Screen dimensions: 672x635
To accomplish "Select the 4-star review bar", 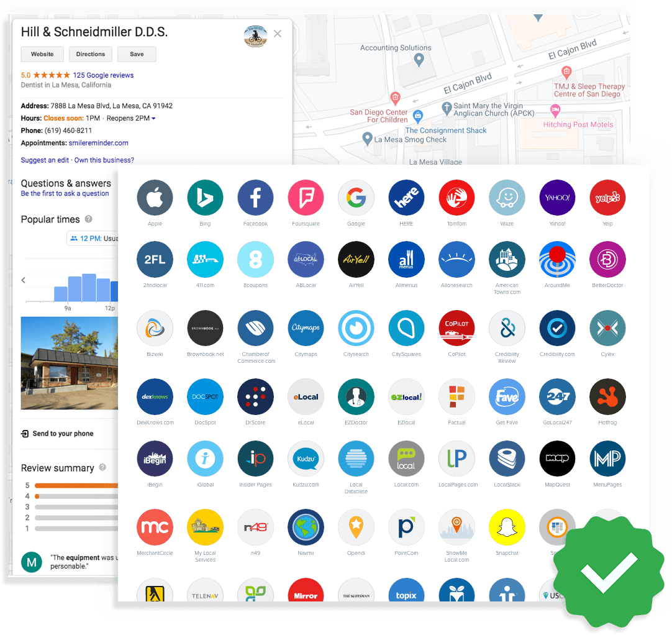I will coord(76,496).
